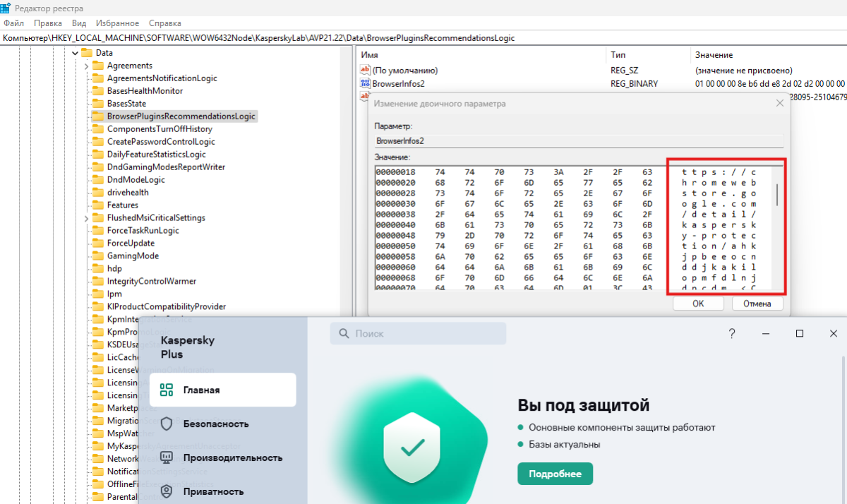Select the hdp key
The width and height of the screenshot is (847, 504).
tap(114, 269)
